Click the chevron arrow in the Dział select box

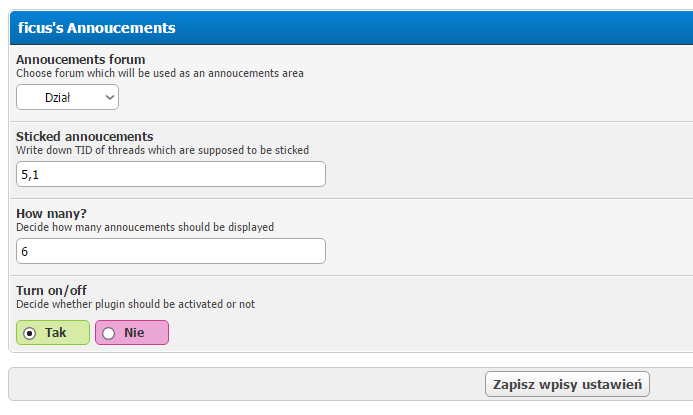[110, 97]
